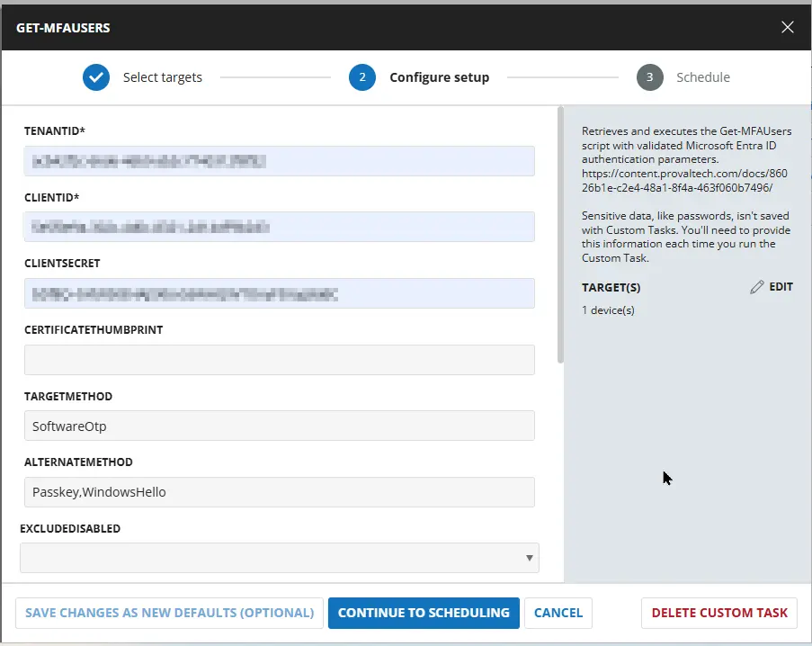
Task: Click the form's vertical scrollbar thumb
Action: [x=560, y=235]
